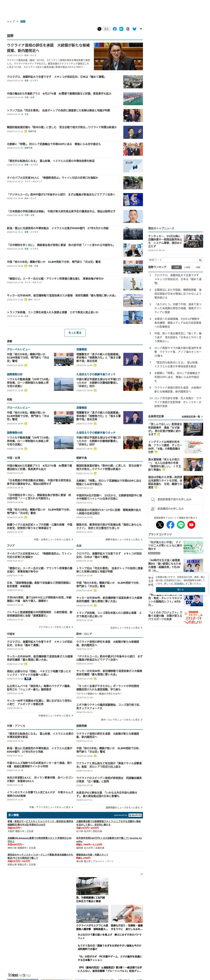Screen dimensions: 210x980
Task: Click the magnifier search icon
Action: coord(200,260)
